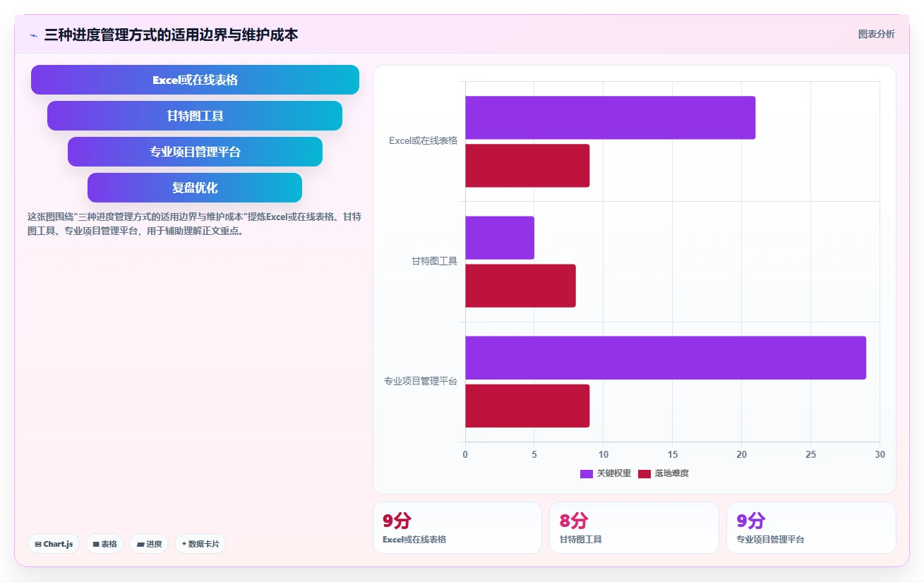Click the red 落地难度 bar for 甘特图工具
This screenshot has width=924, height=582.
(520, 286)
